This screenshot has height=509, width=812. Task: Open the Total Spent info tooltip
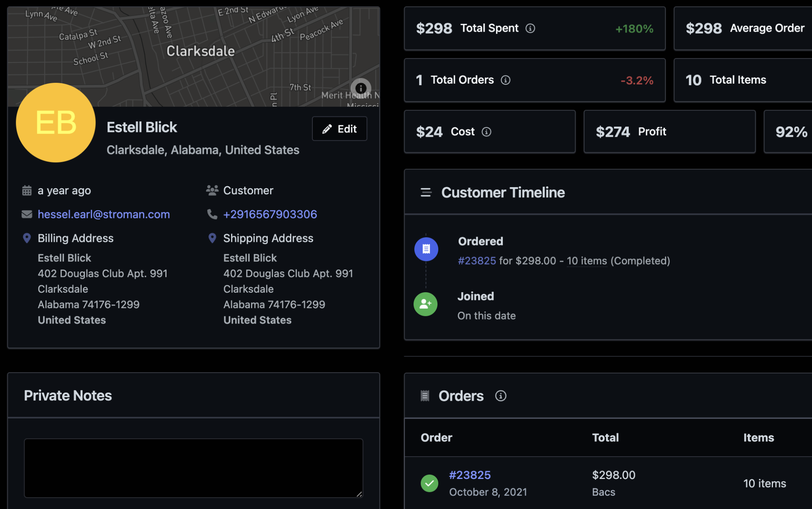(530, 28)
